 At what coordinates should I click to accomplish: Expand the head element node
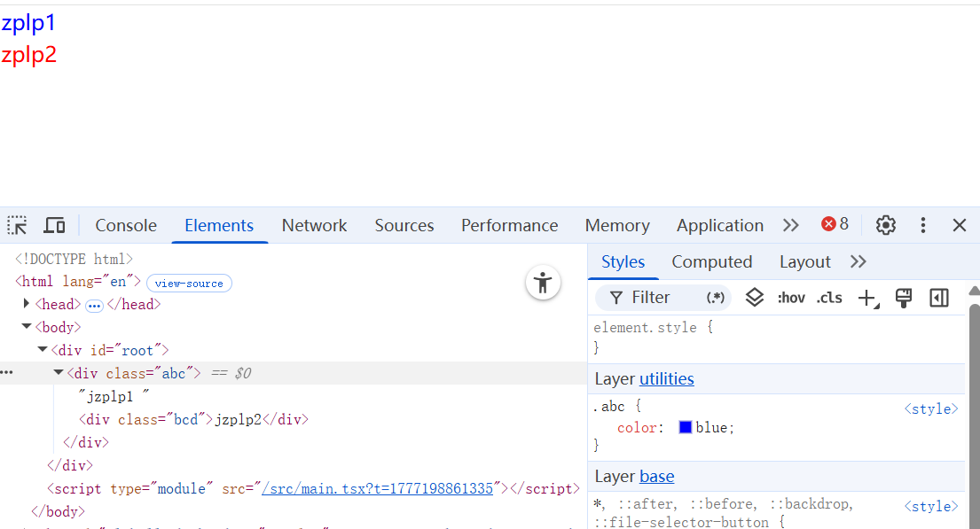(x=27, y=304)
